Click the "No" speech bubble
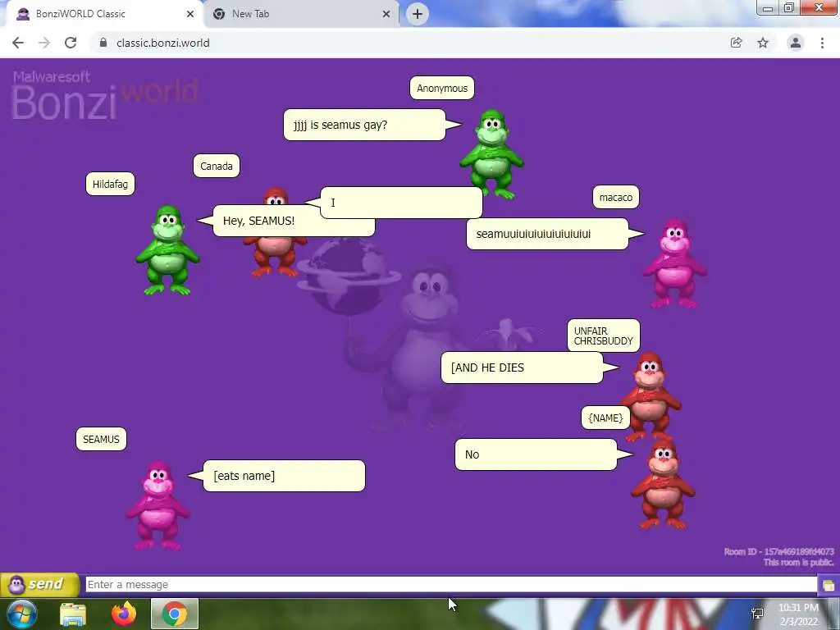The height and width of the screenshot is (630, 840). coord(536,454)
